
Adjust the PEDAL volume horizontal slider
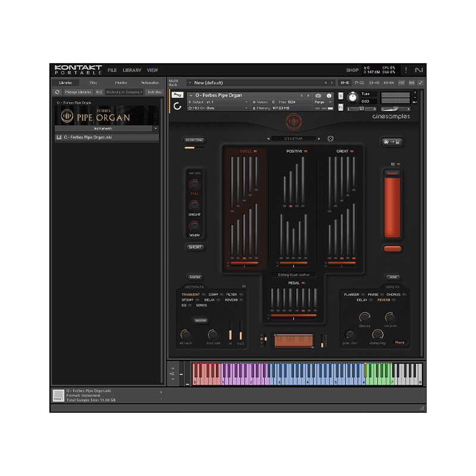point(293,315)
